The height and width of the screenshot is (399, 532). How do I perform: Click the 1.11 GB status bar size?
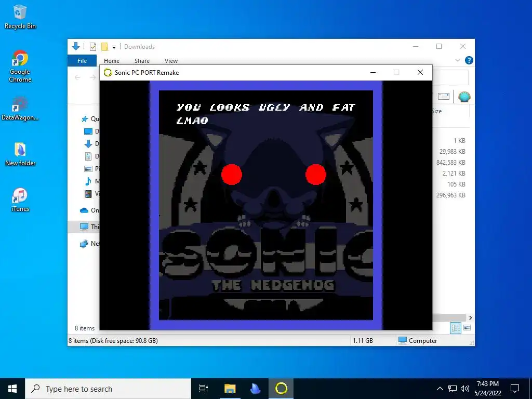363,341
